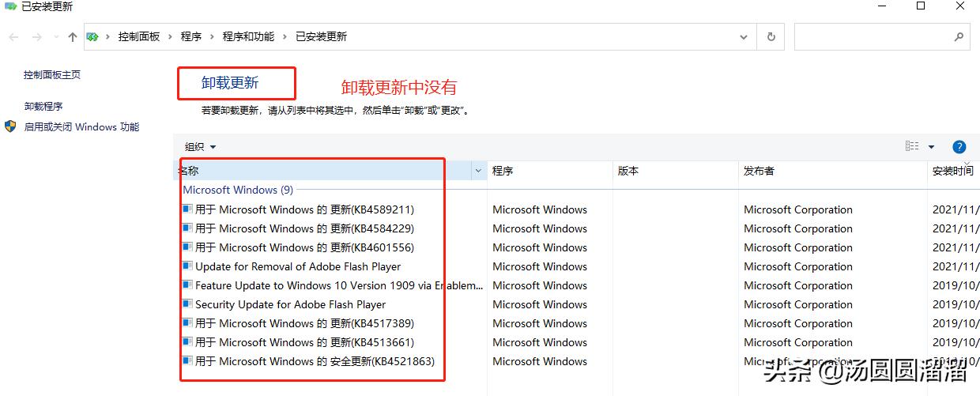Select 控制面板 breadcrumb
The height and width of the screenshot is (396, 980).
[139, 36]
